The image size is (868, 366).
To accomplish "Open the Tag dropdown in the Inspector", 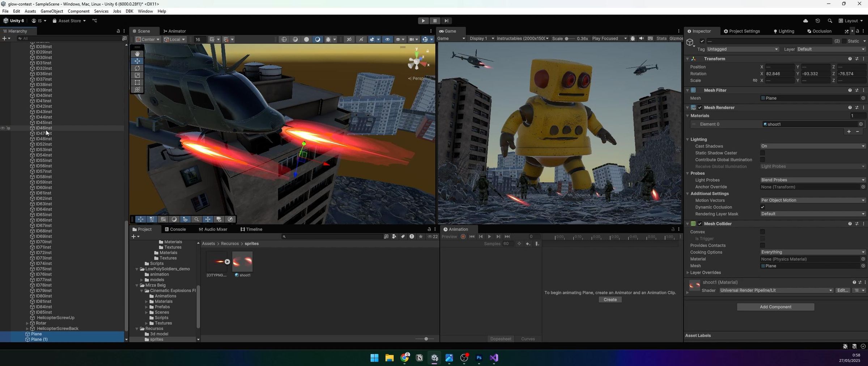I will 742,49.
